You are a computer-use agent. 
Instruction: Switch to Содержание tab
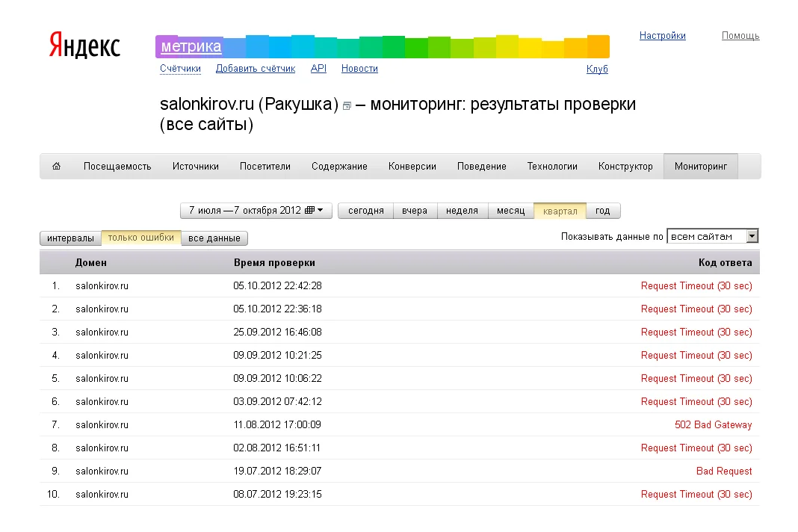point(339,167)
